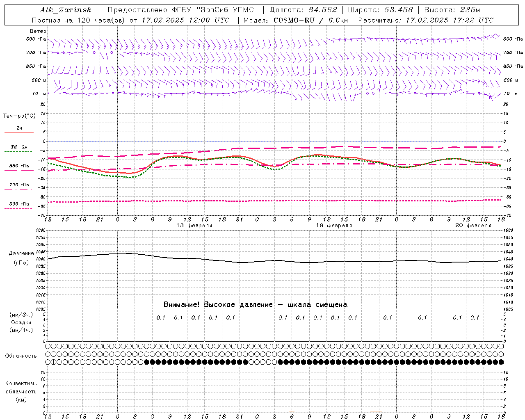Select the latitude value Широта: 53.458

point(380,10)
